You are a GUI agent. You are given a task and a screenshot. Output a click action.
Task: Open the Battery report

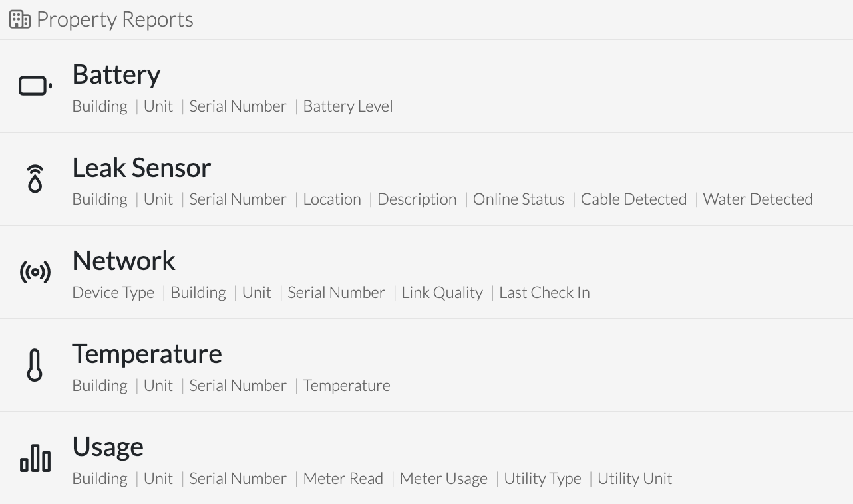click(426, 86)
